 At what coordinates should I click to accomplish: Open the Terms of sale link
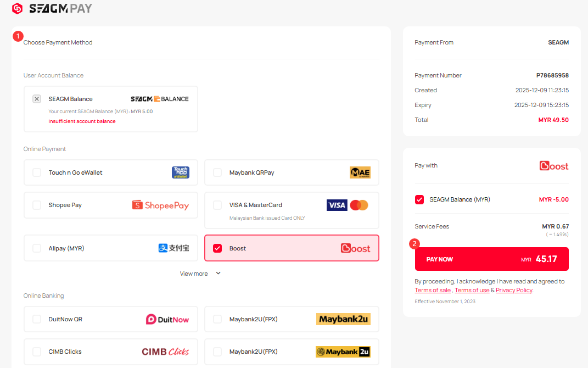pyautogui.click(x=433, y=290)
